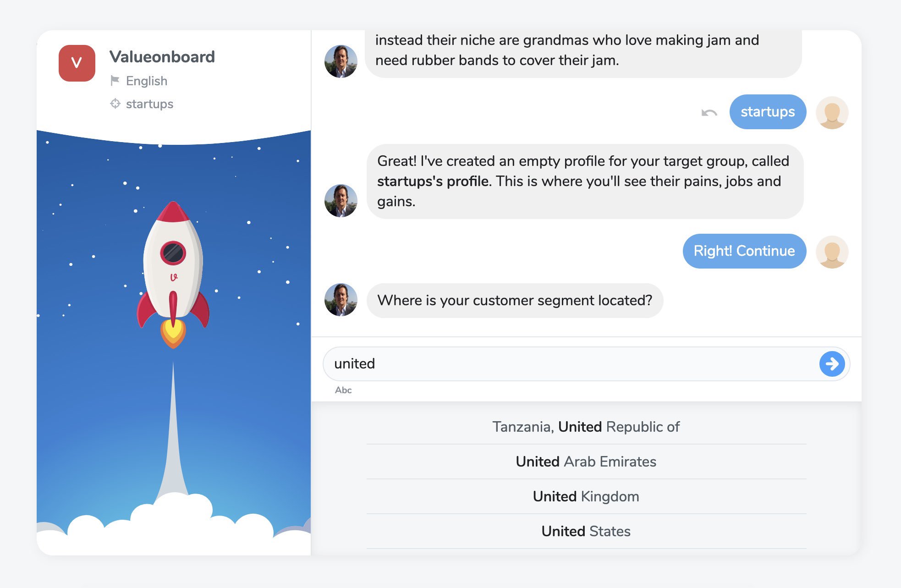Click the flag icon beside English
901x588 pixels.
pos(115,81)
